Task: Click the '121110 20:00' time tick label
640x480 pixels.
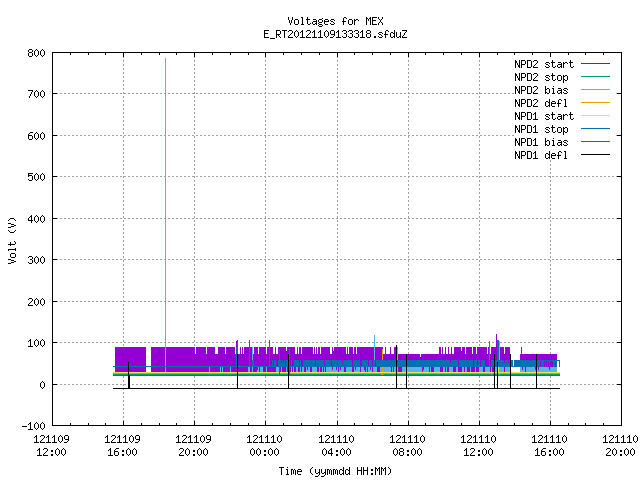Action: point(620,446)
